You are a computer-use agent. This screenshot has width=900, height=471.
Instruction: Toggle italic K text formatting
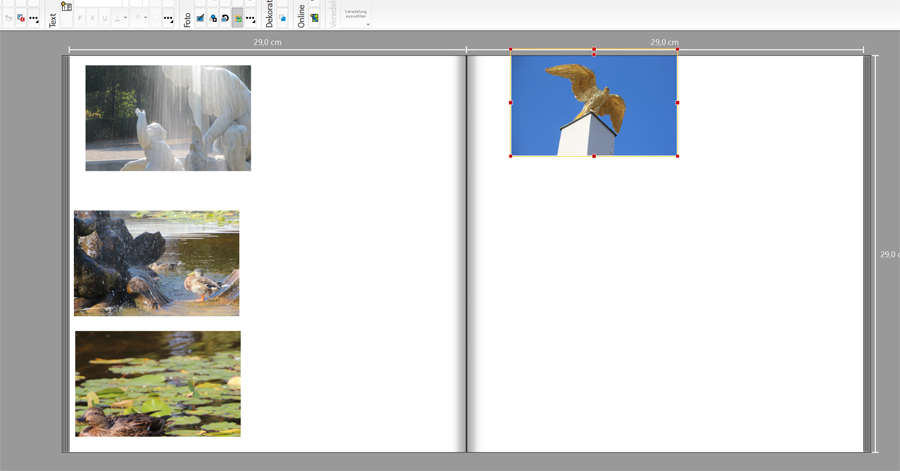pyautogui.click(x=92, y=18)
